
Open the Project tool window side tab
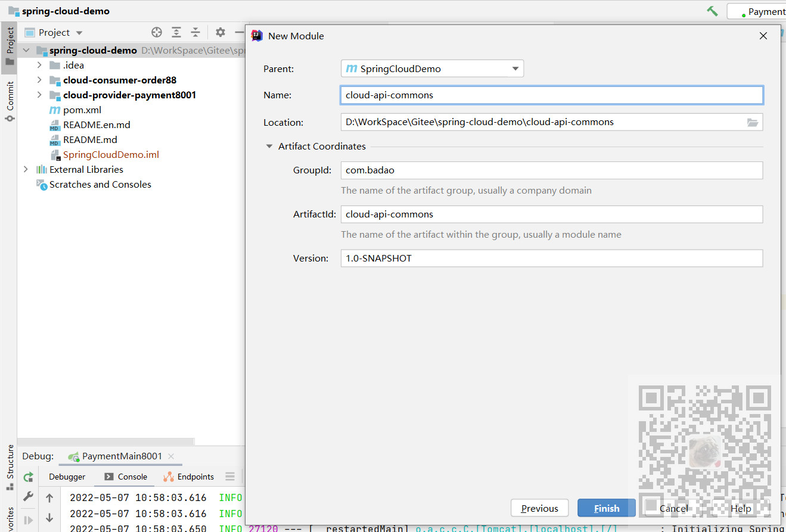tap(10, 46)
